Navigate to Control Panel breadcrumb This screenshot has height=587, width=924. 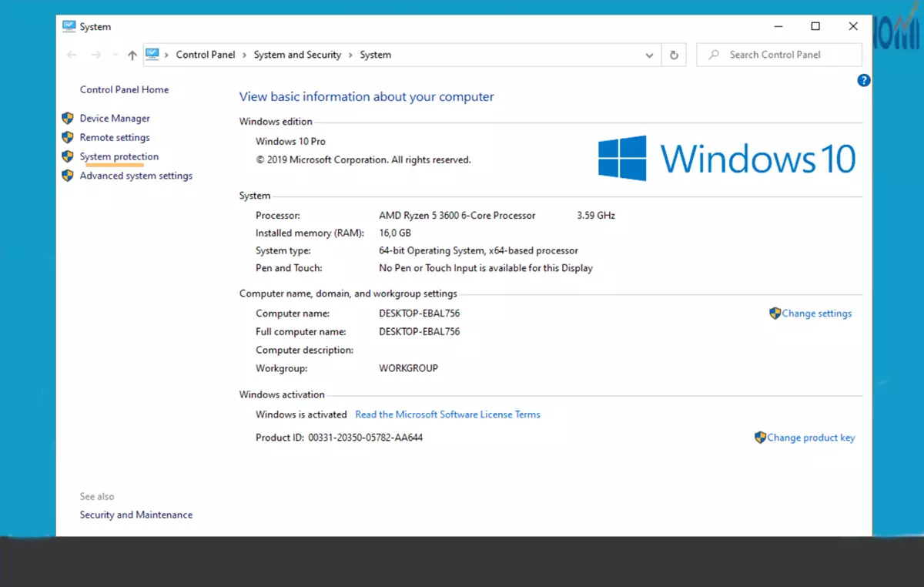[x=206, y=55]
